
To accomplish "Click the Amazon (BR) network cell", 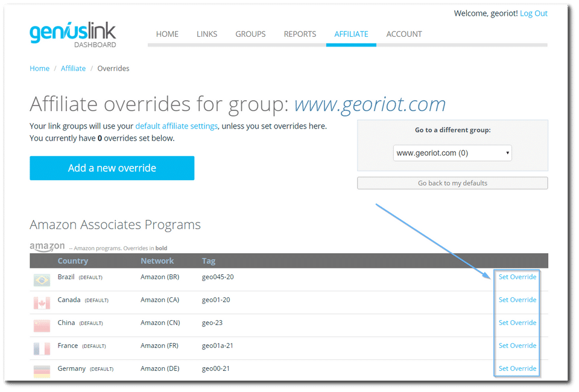I will (x=159, y=277).
